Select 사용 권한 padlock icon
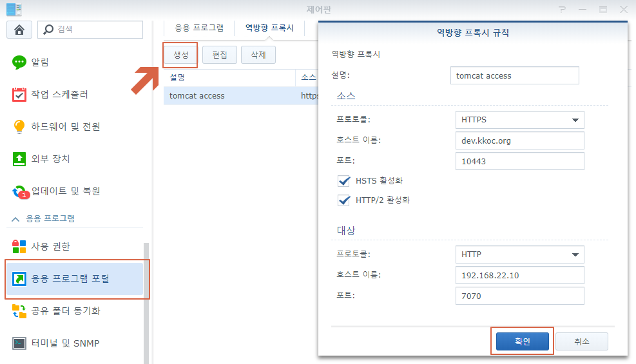 tap(19, 246)
